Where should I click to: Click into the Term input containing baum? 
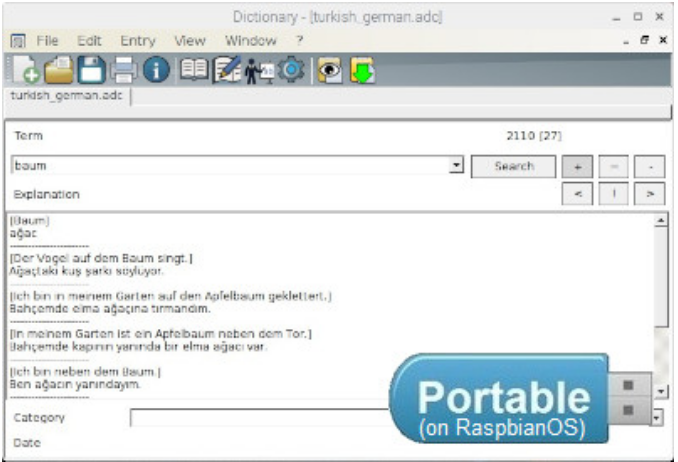click(230, 165)
